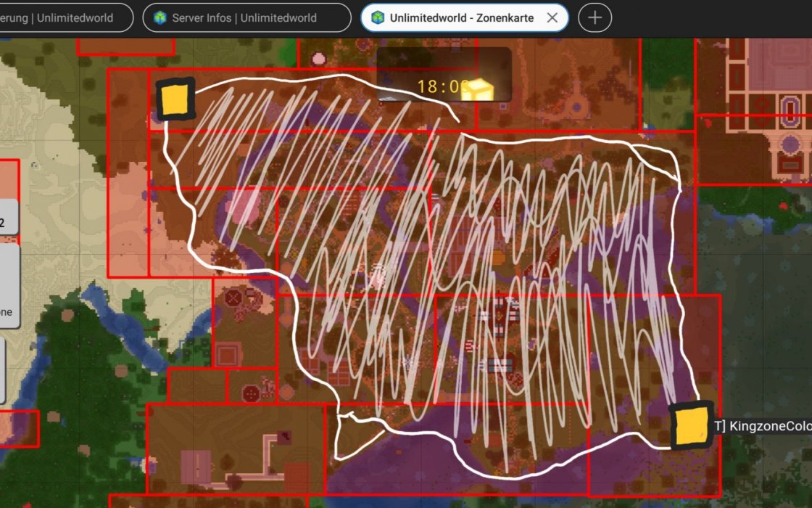This screenshot has width=812, height=508.
Task: Open a new browser tab with plus button
Action: point(594,17)
